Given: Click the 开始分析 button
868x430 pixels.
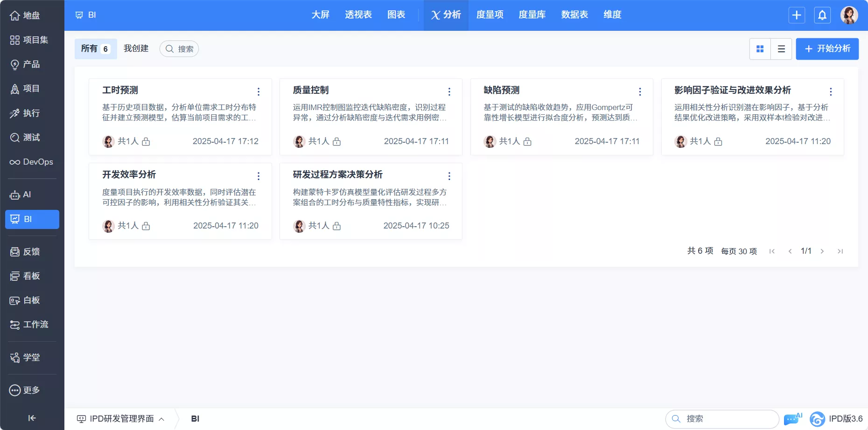Looking at the screenshot, I should (x=827, y=49).
